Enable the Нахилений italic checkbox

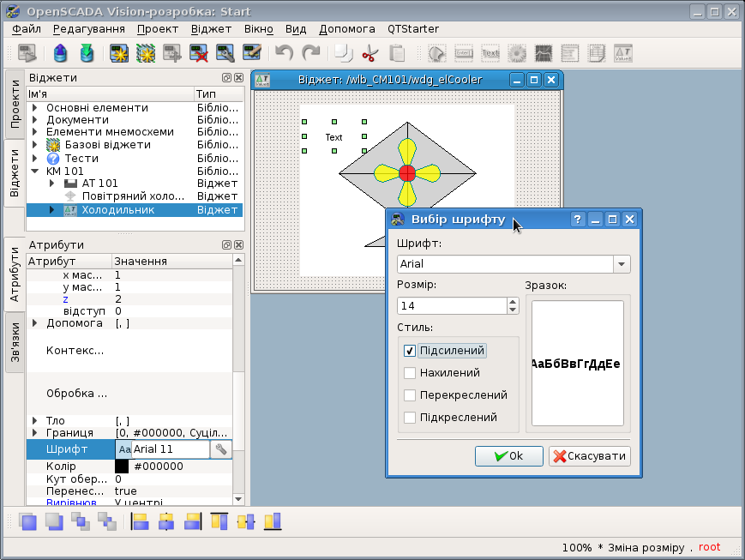[410, 373]
